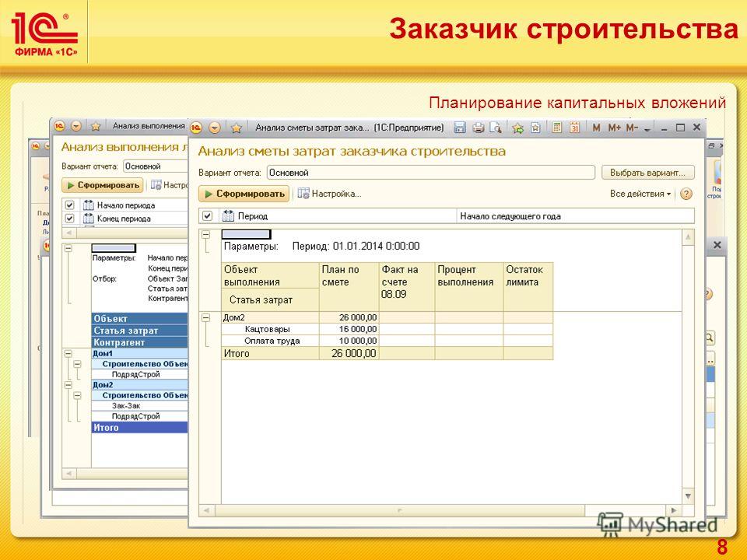Open the round menu arrow in the Анализ выполнения window
747x560 pixels.
(76, 126)
